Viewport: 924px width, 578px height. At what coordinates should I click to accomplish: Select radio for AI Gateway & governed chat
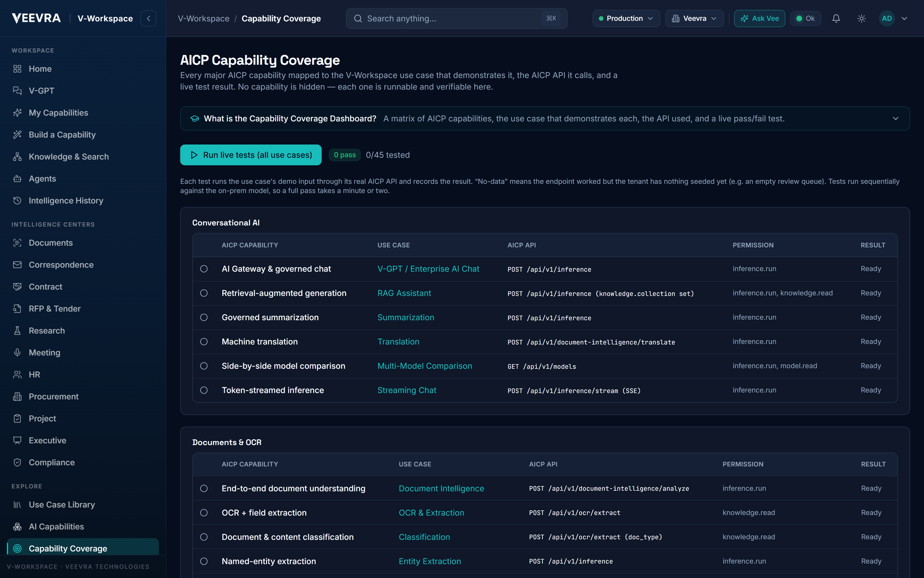[x=204, y=269]
